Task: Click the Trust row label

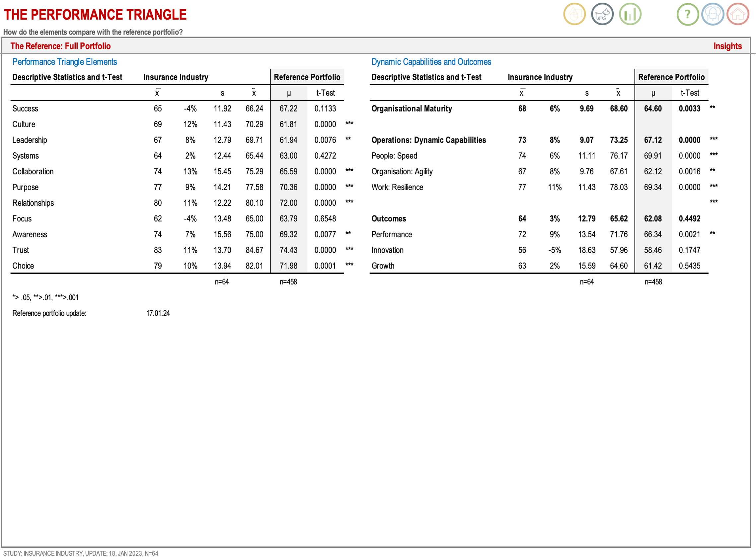Action: (x=21, y=250)
